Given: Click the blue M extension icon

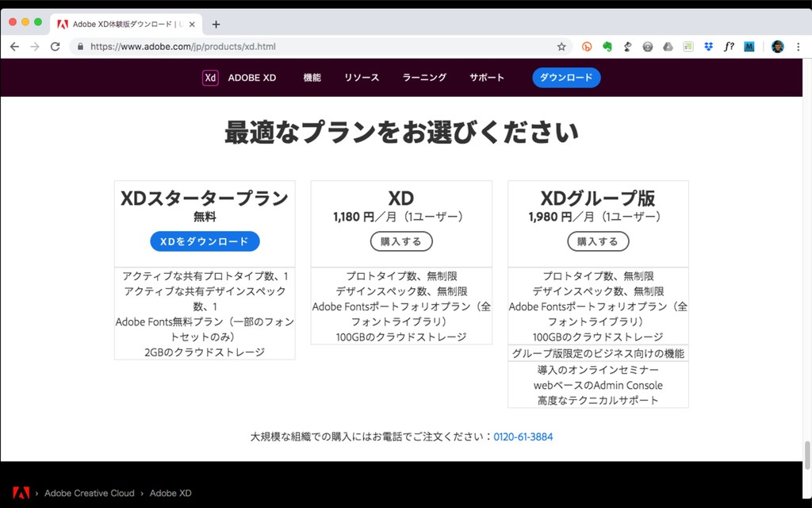Looking at the screenshot, I should click(x=749, y=47).
